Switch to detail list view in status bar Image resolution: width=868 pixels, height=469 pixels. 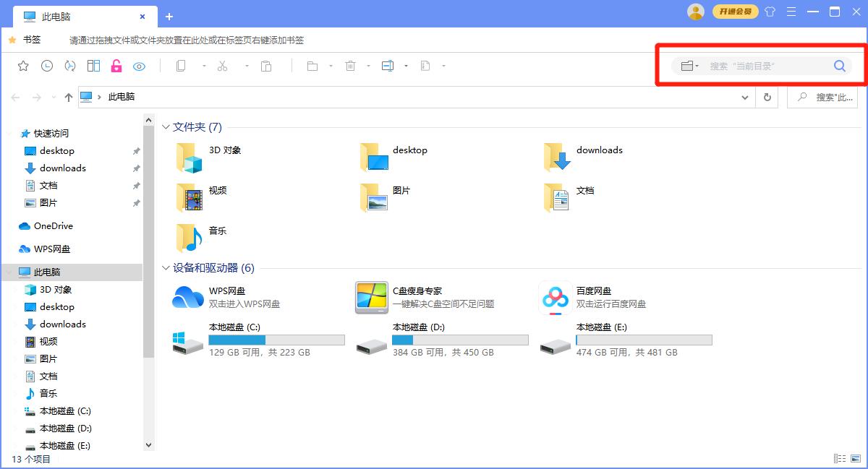click(x=838, y=458)
